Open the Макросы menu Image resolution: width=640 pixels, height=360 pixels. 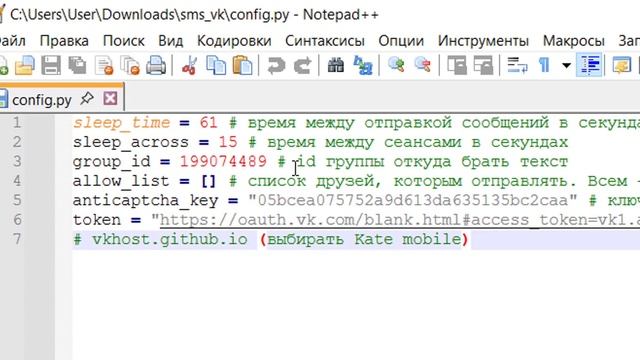[573, 41]
